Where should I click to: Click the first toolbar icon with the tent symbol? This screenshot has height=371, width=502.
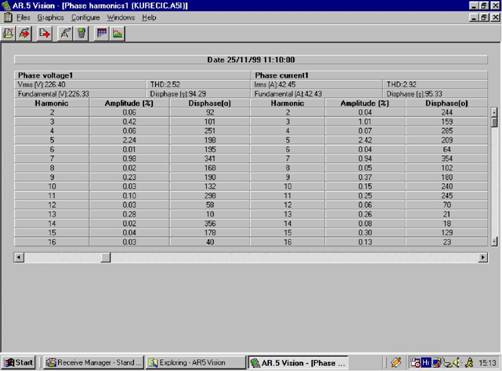click(x=8, y=33)
